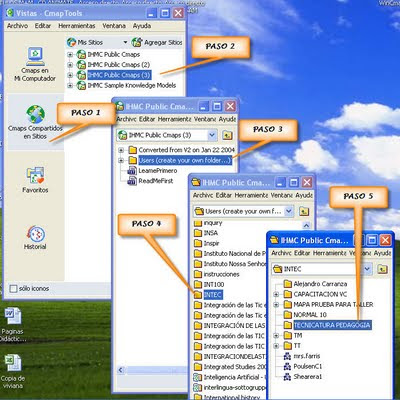
Task: Open mrs.farris cmap
Action: coord(306,356)
